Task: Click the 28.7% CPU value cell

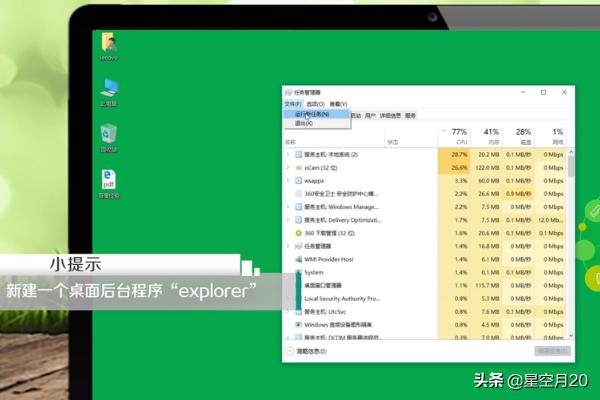Action: click(x=454, y=155)
